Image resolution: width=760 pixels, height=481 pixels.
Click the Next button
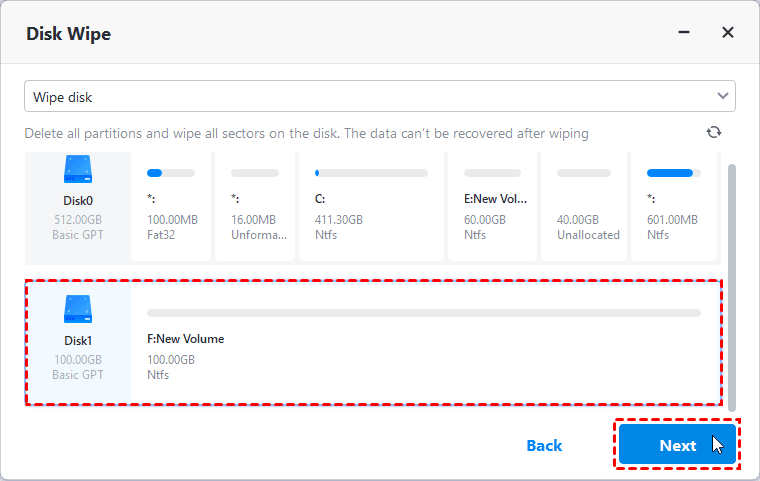coord(677,445)
